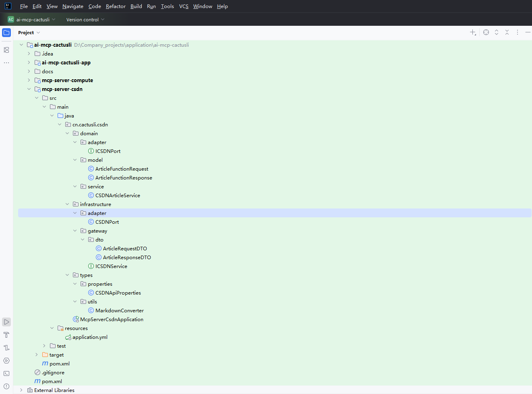Select the CSDNArticleService class icon

tap(91, 196)
